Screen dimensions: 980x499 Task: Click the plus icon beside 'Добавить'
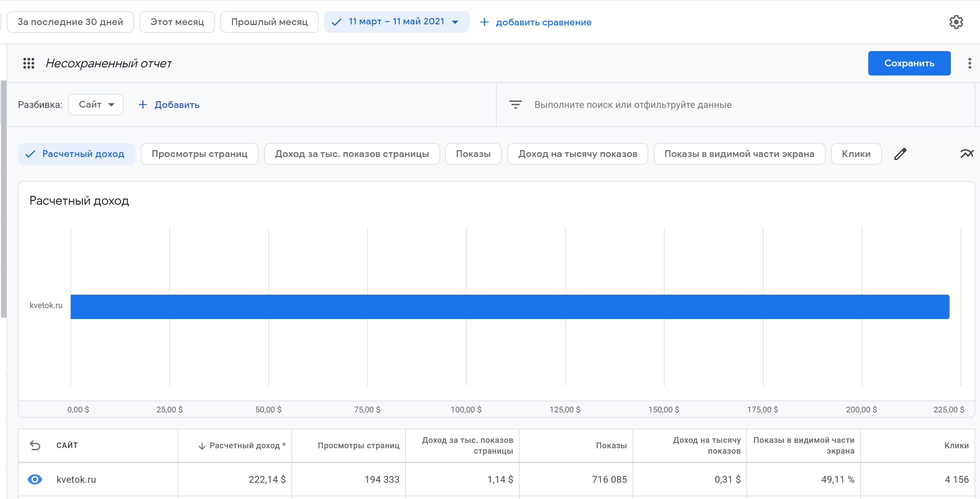coord(143,105)
